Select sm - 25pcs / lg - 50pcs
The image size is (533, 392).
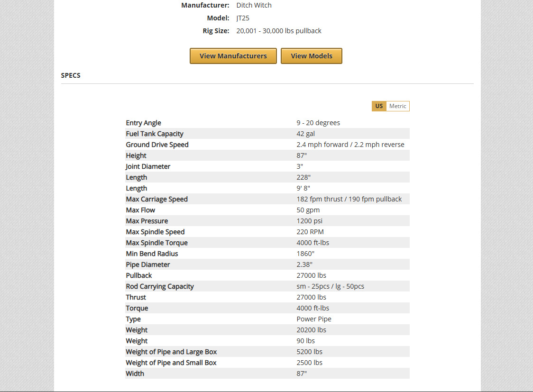pos(331,286)
